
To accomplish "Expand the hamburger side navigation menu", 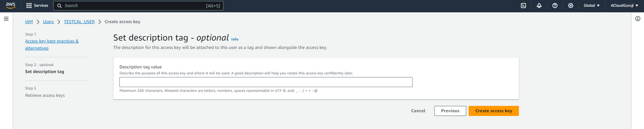I will tap(6, 19).
